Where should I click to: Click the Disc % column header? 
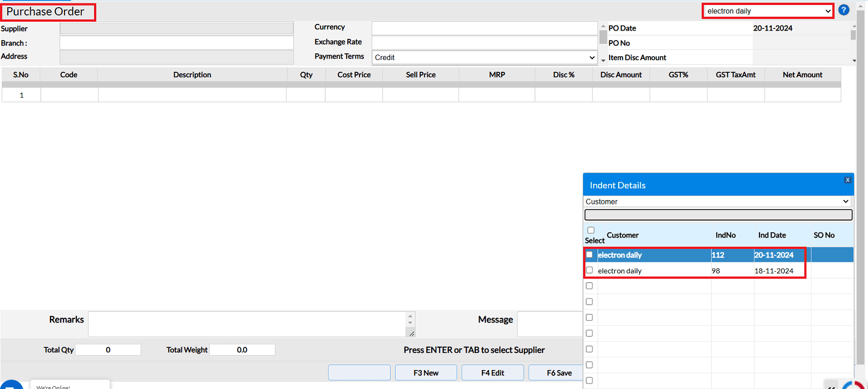click(564, 74)
